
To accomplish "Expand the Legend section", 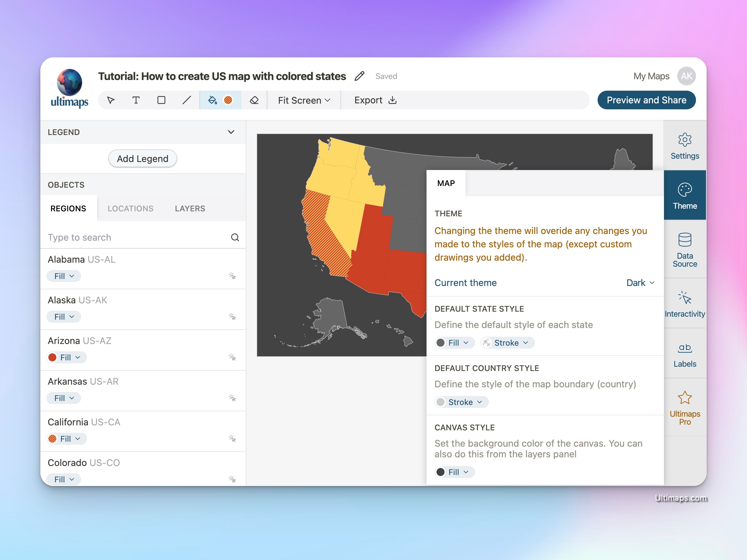I will coord(232,131).
